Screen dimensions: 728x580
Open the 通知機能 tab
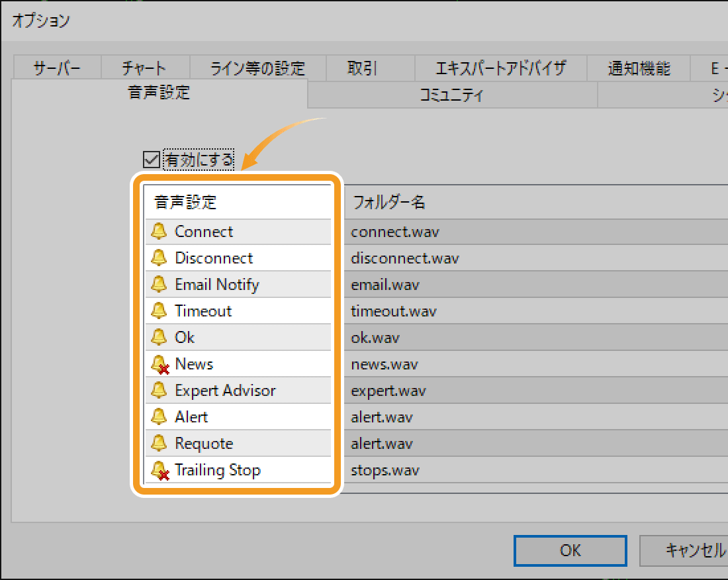click(638, 67)
